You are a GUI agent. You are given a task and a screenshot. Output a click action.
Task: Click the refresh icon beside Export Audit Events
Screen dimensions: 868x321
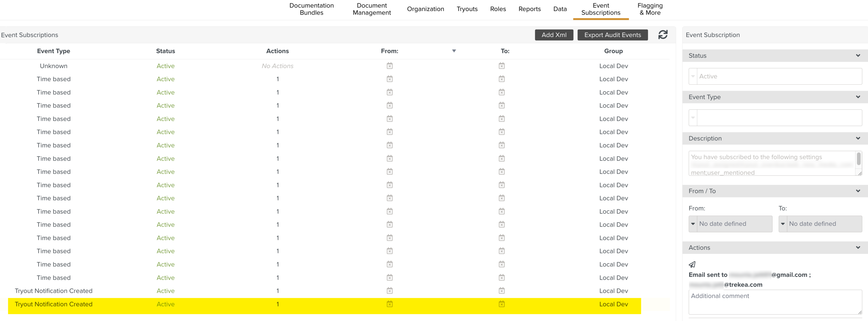click(x=662, y=35)
